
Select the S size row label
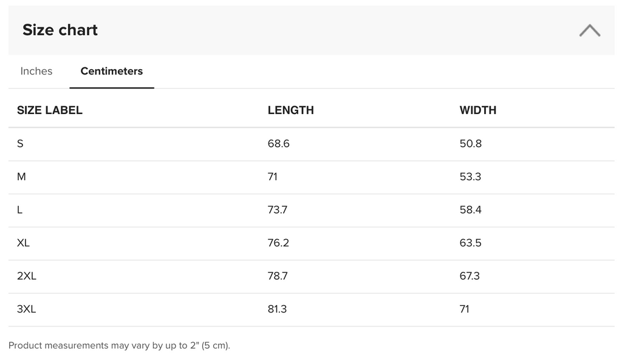tap(21, 144)
